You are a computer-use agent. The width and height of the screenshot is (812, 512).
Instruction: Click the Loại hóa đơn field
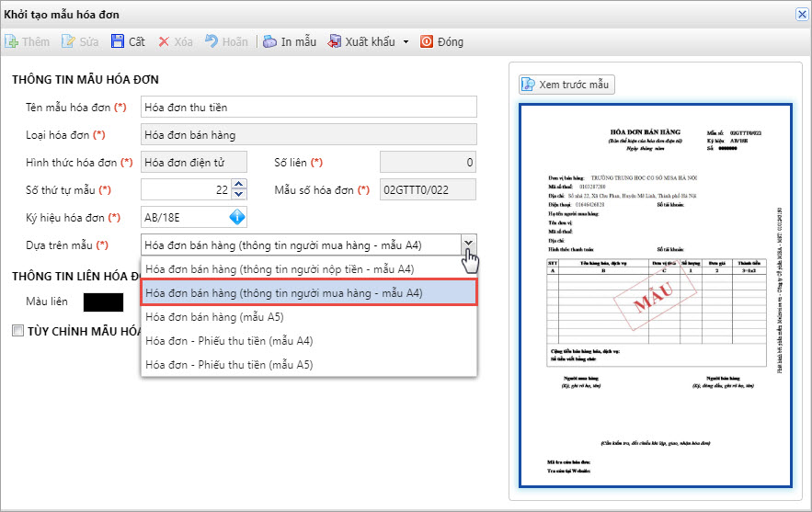[x=309, y=134]
